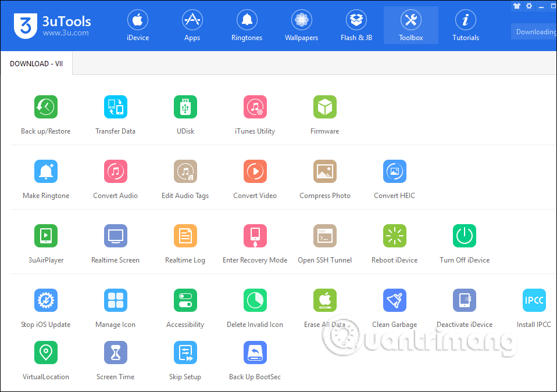557x392 pixels.
Task: Open the Stop iOS Update tool
Action: pos(46,300)
